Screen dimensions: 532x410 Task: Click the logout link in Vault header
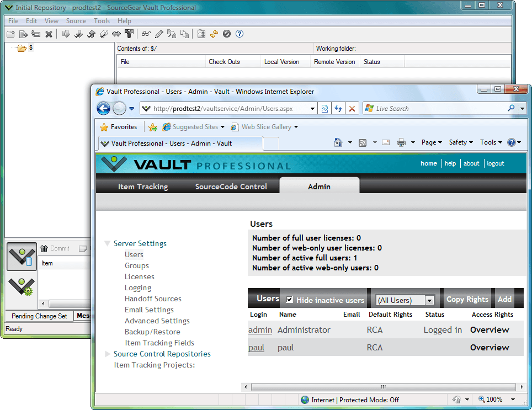[496, 163]
